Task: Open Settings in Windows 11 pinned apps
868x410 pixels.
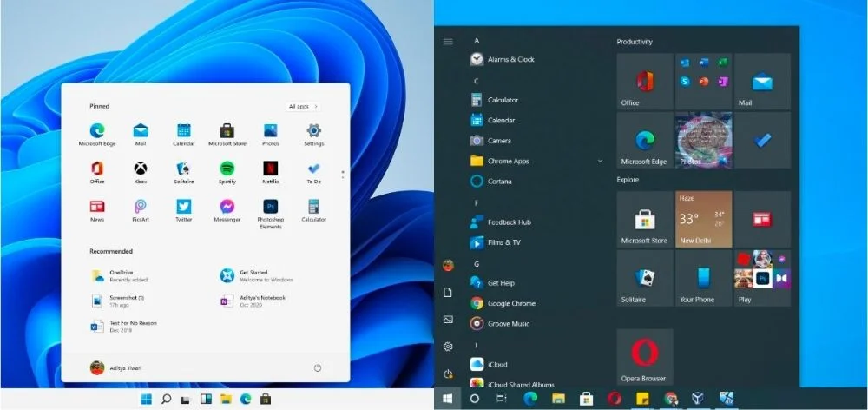Action: pos(314,135)
